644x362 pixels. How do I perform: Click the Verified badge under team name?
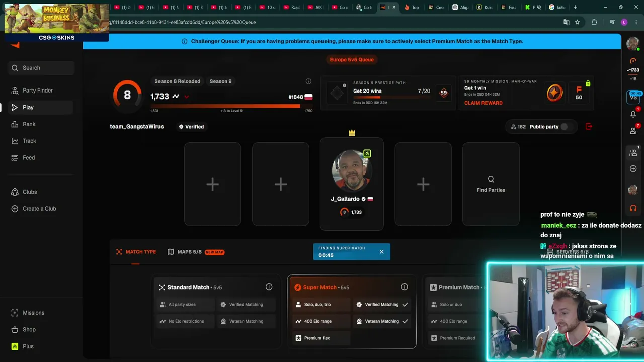click(x=191, y=127)
